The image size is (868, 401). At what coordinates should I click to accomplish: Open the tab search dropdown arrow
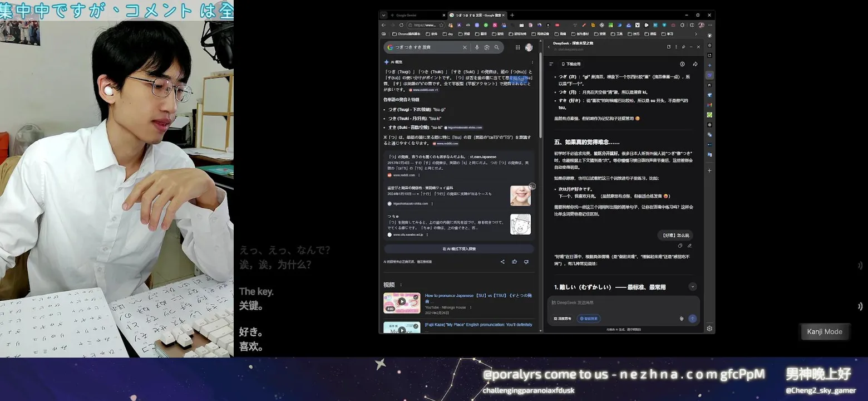[x=383, y=15]
